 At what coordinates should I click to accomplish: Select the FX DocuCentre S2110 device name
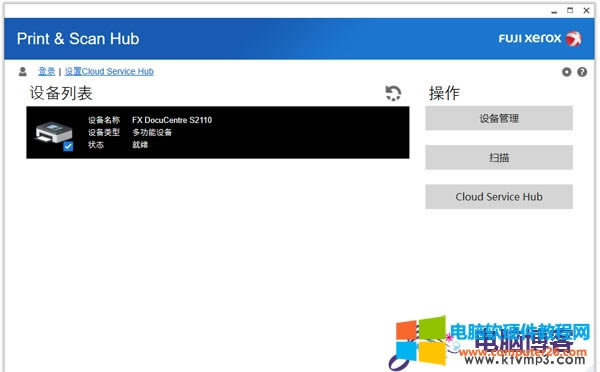point(172,120)
